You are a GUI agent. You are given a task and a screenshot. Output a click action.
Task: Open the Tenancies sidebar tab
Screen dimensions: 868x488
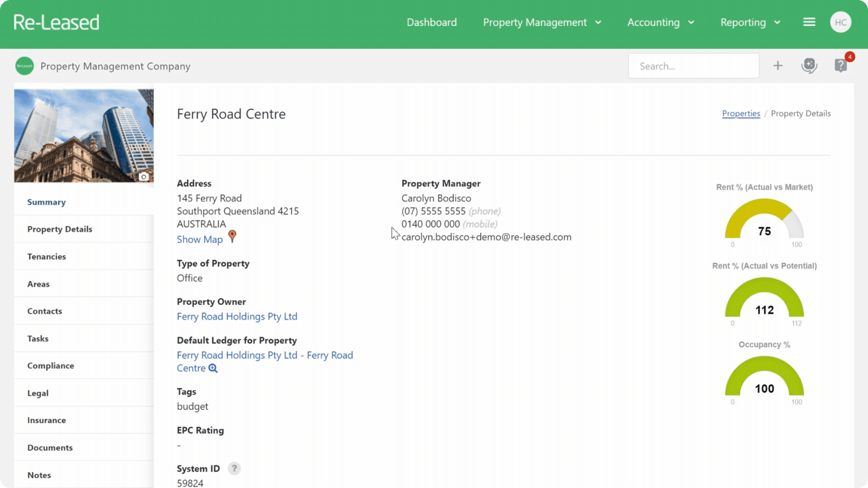pos(84,257)
